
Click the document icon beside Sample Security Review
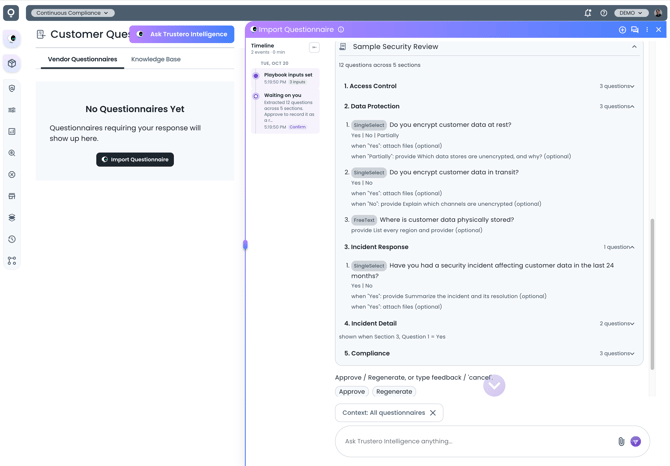point(343,47)
